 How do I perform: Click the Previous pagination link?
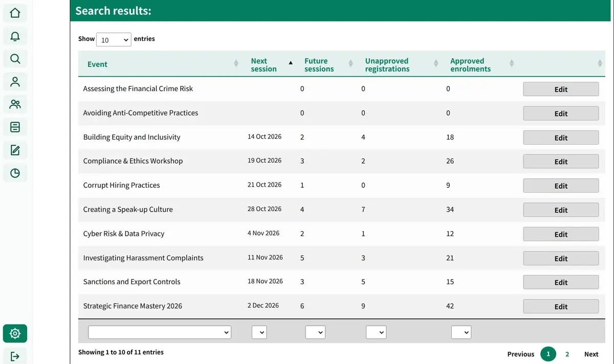pos(521,354)
